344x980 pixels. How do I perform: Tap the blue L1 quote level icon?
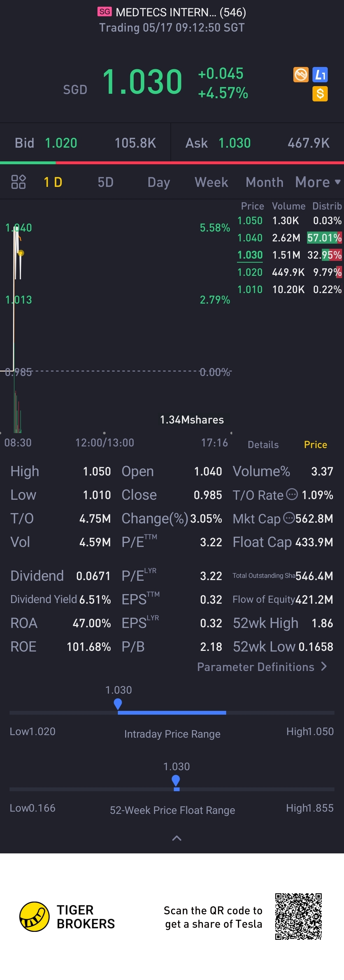point(320,75)
